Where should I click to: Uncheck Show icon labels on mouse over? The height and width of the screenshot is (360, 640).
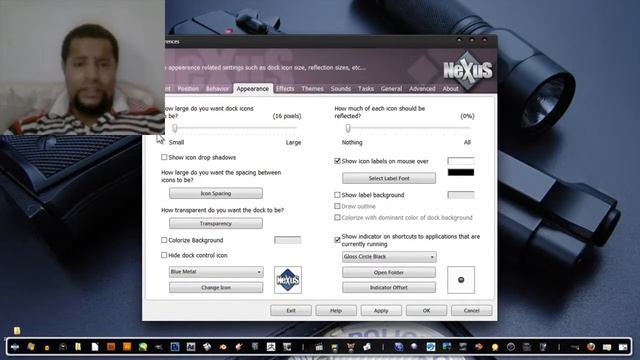click(337, 161)
